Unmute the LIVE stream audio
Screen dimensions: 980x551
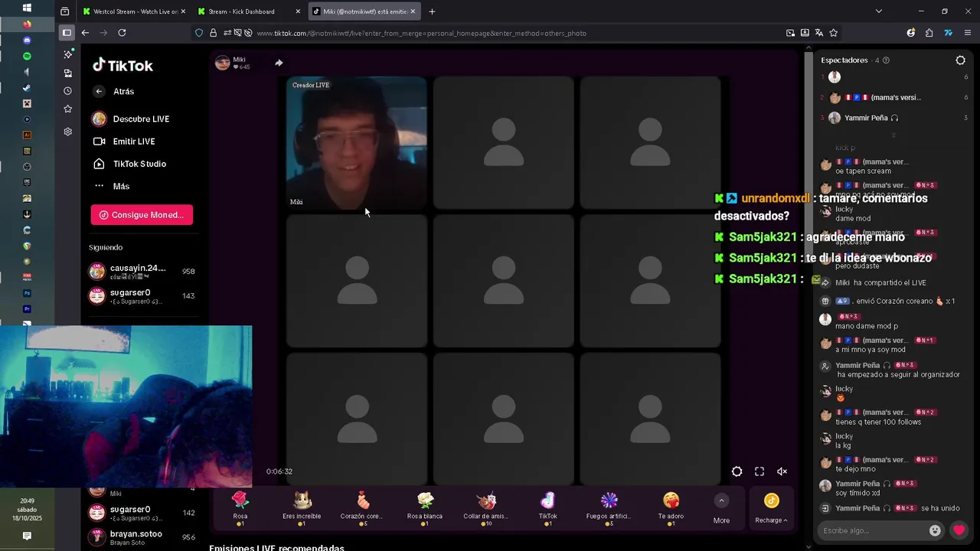pos(782,471)
